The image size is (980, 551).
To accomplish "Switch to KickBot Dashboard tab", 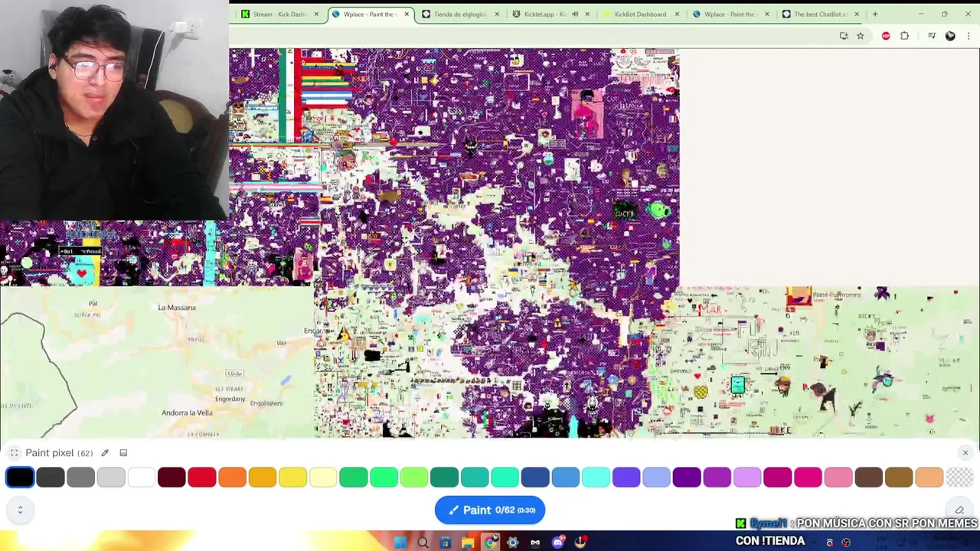I will click(640, 14).
